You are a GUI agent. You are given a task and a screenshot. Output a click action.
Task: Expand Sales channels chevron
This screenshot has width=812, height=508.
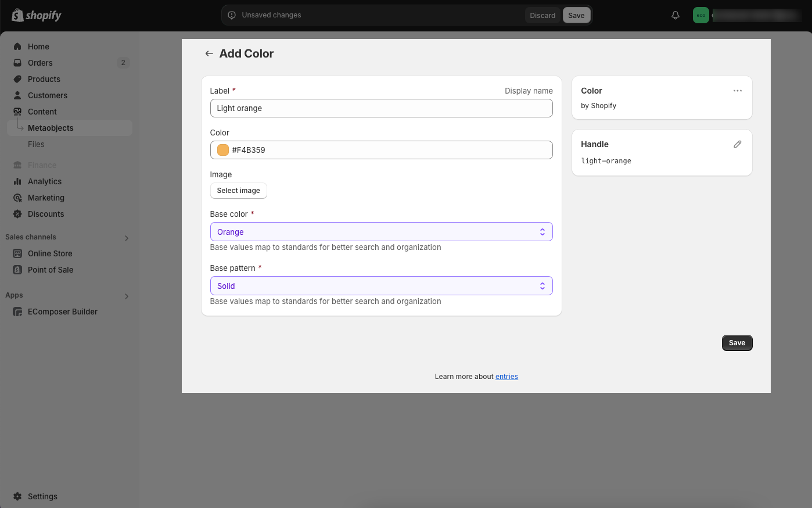point(127,238)
